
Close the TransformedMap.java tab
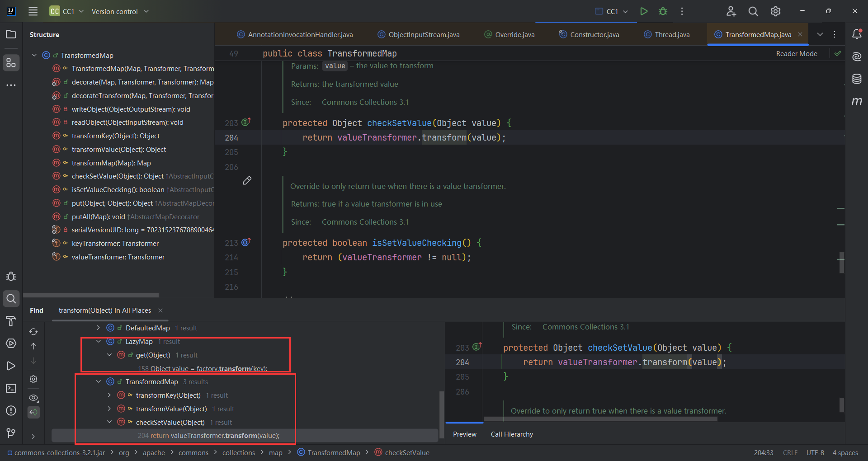[x=800, y=34]
